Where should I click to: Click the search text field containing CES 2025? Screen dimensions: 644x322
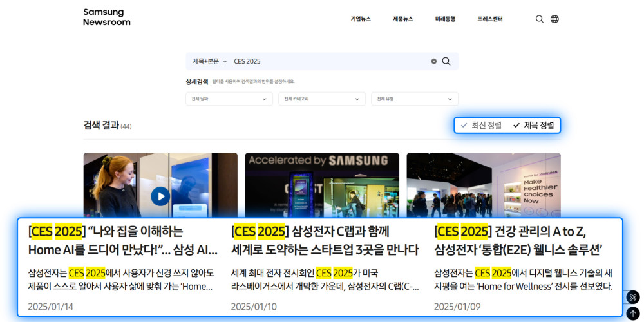click(x=328, y=61)
